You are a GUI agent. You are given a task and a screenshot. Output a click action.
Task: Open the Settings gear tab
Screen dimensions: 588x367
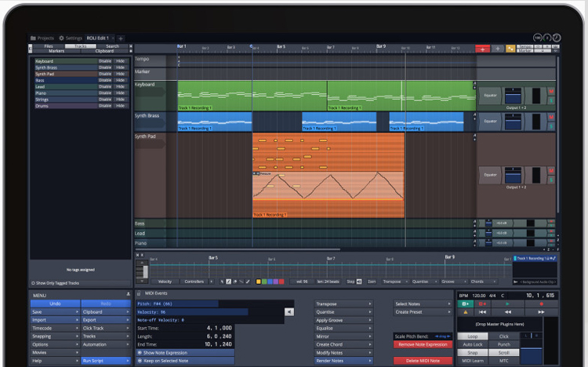(x=70, y=38)
